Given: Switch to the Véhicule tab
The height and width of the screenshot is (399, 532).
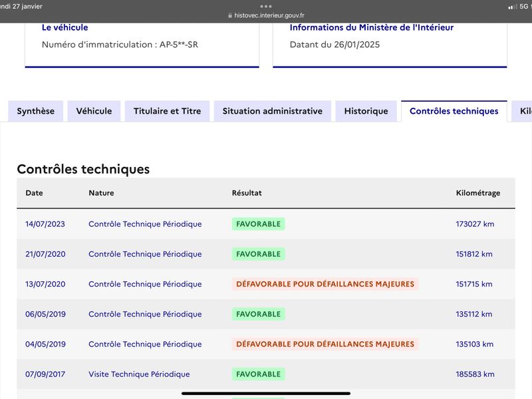Looking at the screenshot, I should [x=94, y=111].
